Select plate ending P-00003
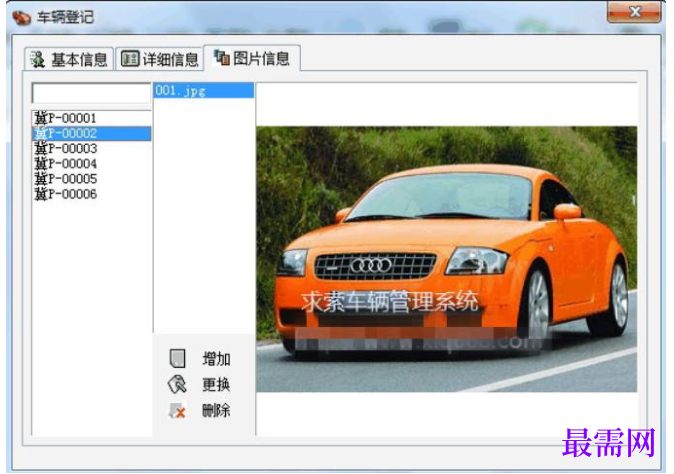Image resolution: width=674 pixels, height=474 pixels. coord(92,148)
